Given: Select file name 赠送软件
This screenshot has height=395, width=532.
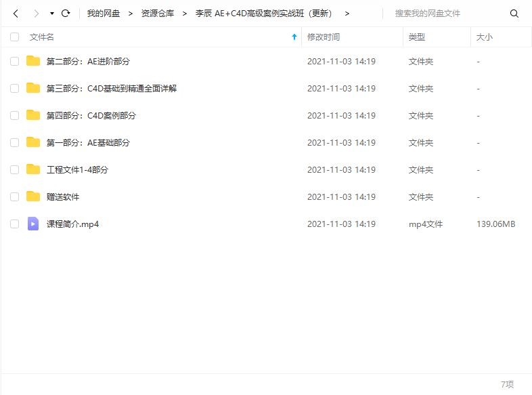Looking at the screenshot, I should (63, 197).
